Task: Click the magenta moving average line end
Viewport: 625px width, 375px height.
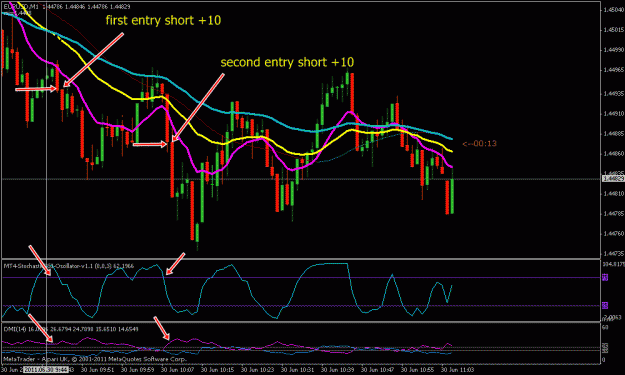Action: click(x=451, y=167)
